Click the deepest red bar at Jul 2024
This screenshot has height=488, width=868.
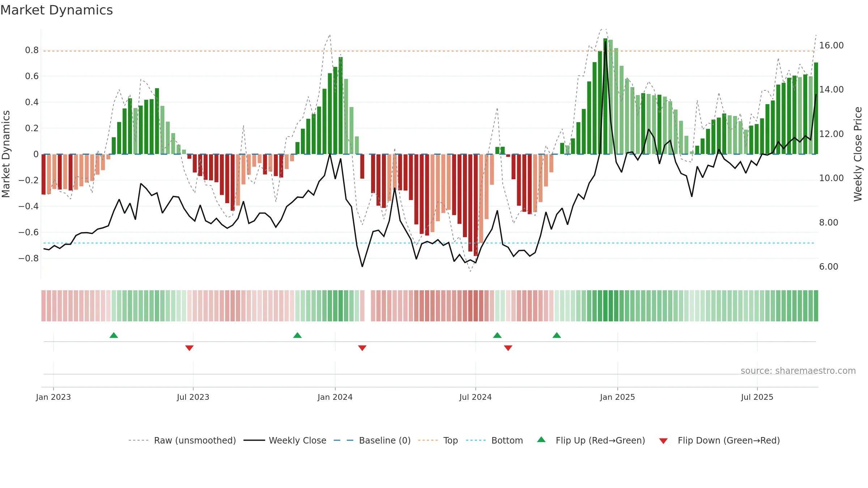click(x=476, y=205)
